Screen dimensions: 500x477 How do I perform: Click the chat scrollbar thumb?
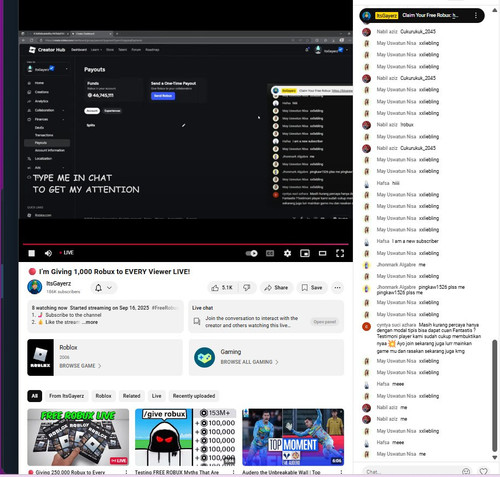tap(495, 396)
